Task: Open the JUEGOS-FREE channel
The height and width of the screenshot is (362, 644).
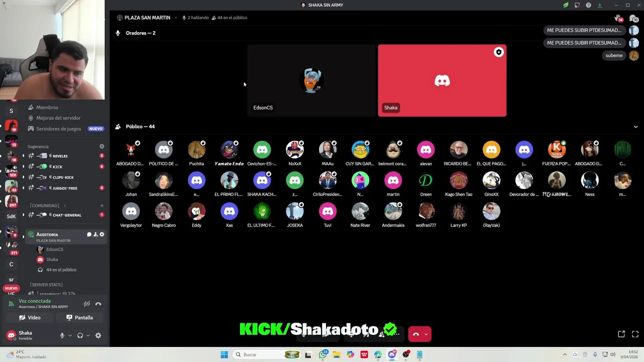Action: pyautogui.click(x=64, y=188)
